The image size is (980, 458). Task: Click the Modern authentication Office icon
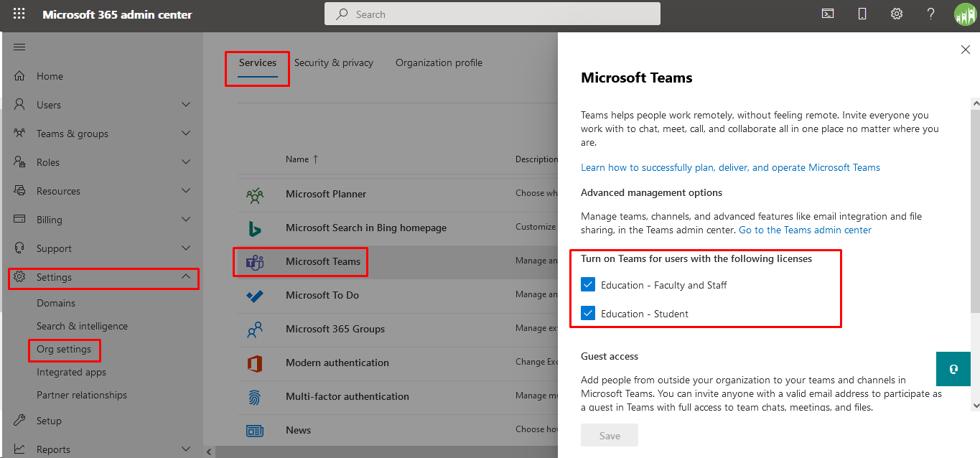coord(255,363)
